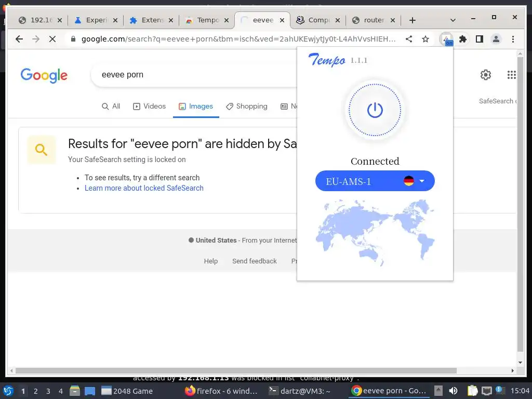
Task: Open a new browser tab
Action: tap(412, 20)
